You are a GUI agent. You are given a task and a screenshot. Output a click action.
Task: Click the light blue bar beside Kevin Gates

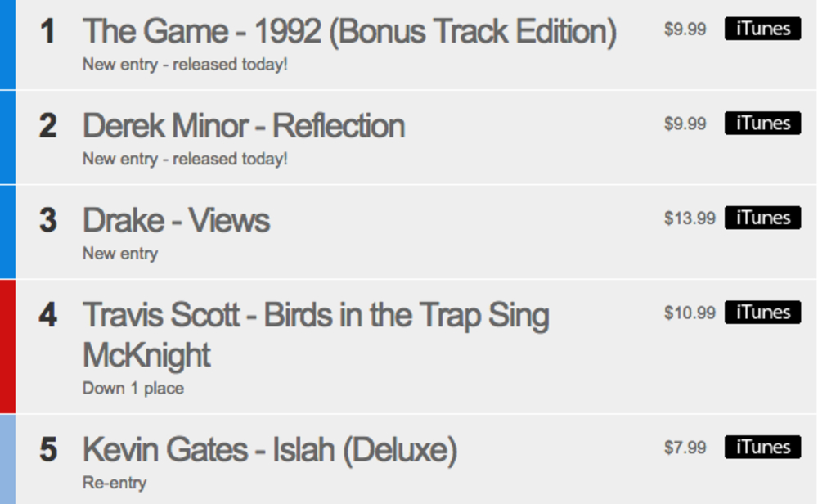pyautogui.click(x=7, y=459)
